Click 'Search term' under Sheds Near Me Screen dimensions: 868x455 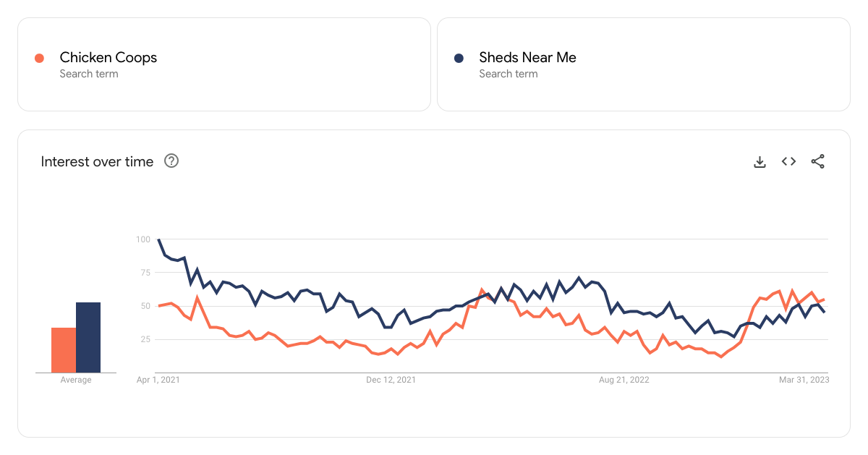click(509, 74)
